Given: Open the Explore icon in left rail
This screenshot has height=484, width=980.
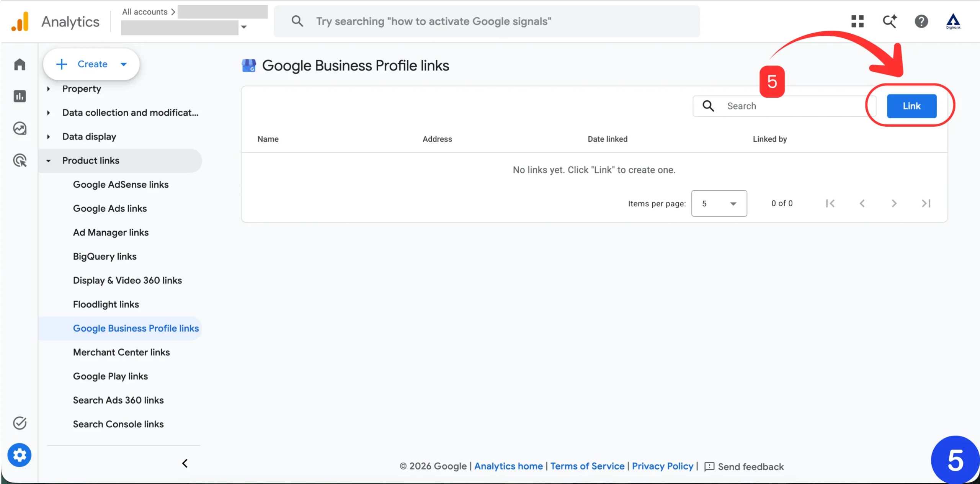Looking at the screenshot, I should coord(20,128).
